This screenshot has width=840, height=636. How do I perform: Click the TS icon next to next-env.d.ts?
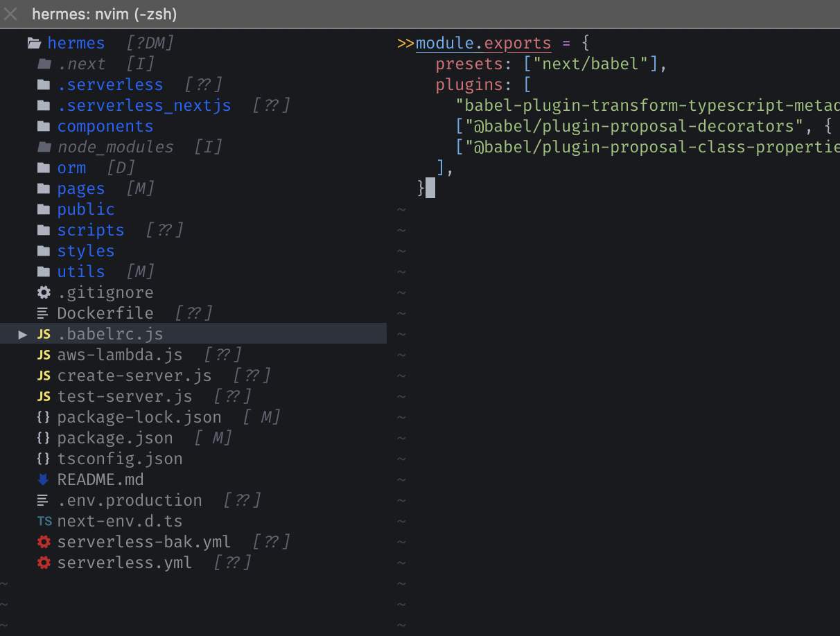(x=44, y=521)
